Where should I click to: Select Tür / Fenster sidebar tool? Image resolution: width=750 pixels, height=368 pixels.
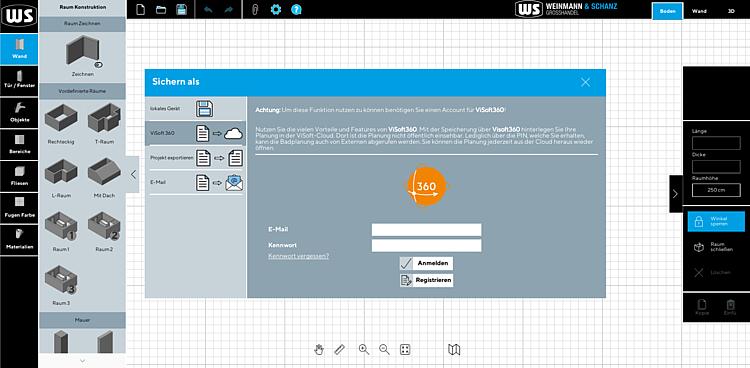[x=19, y=81]
